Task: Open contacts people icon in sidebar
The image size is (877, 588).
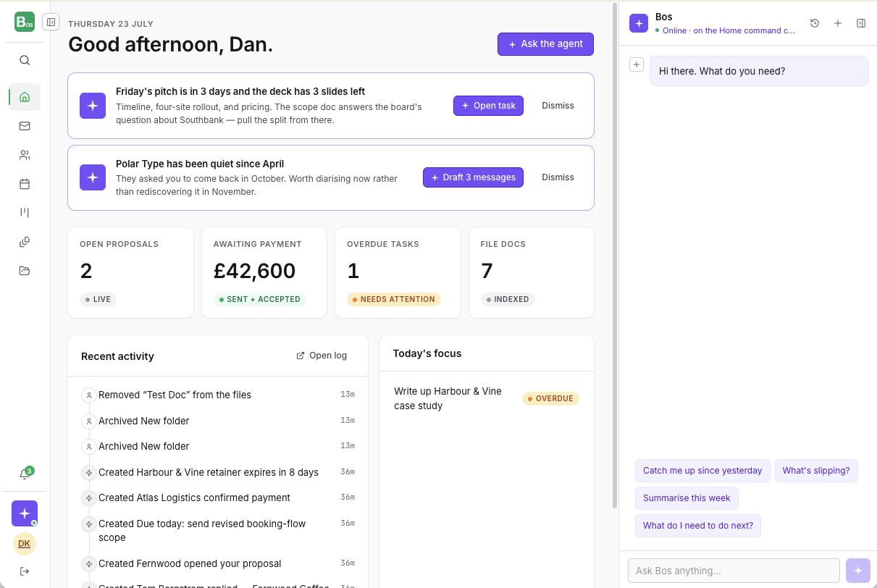Action: 25,155
